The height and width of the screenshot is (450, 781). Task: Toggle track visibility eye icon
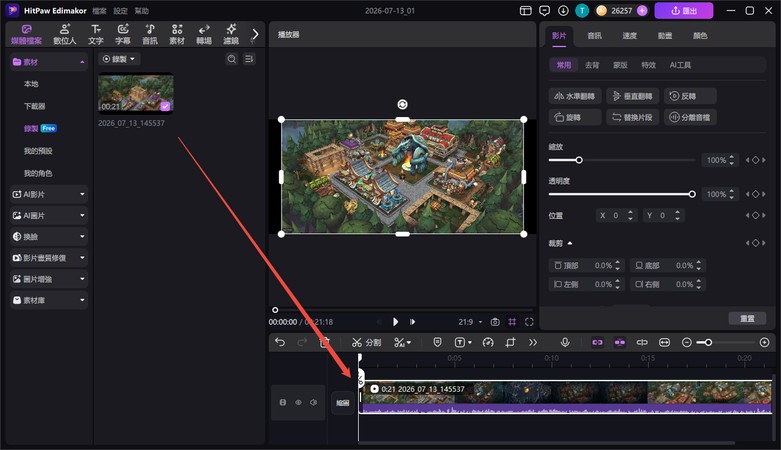pyautogui.click(x=298, y=402)
